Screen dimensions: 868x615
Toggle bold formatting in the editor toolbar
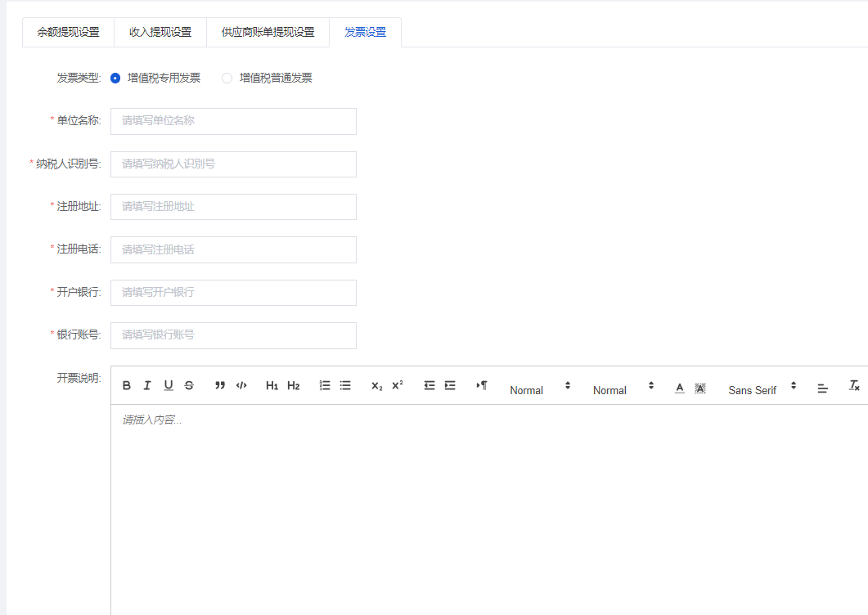pos(127,385)
